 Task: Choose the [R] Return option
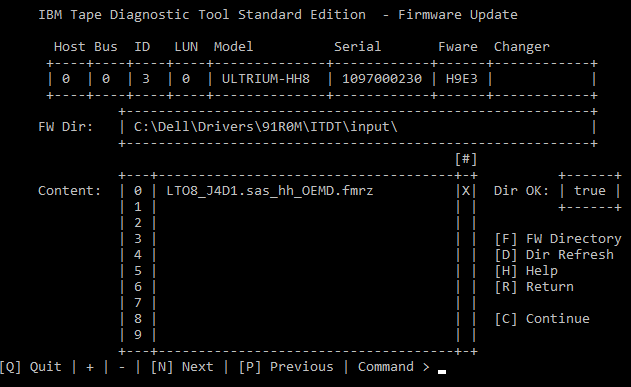click(x=534, y=287)
